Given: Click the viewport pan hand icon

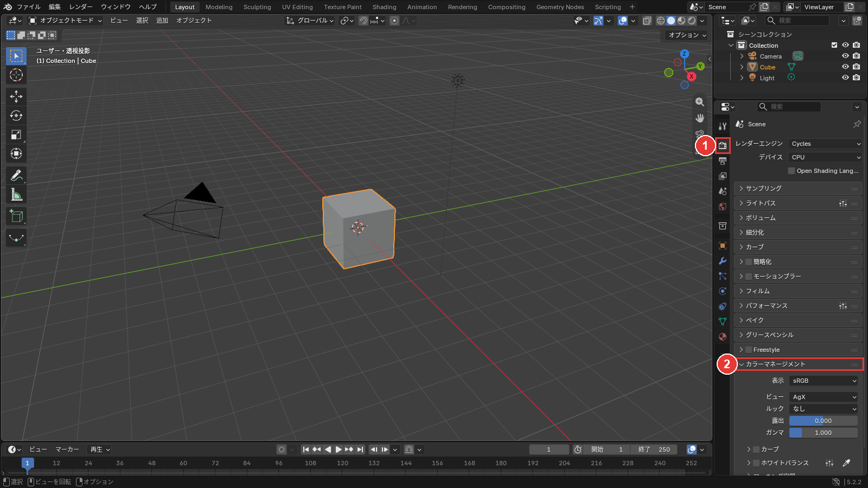Looking at the screenshot, I should [x=700, y=118].
